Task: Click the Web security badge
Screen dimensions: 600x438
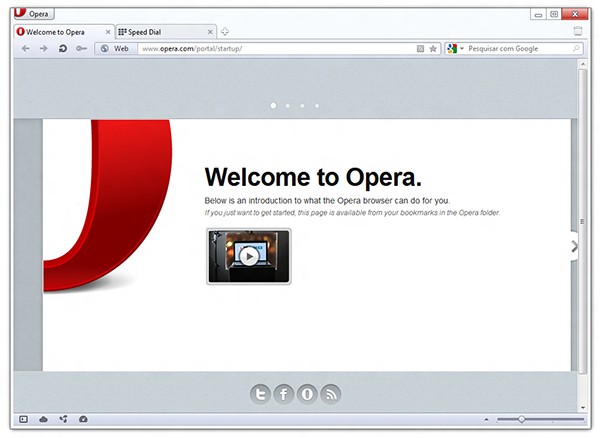Action: click(x=116, y=49)
